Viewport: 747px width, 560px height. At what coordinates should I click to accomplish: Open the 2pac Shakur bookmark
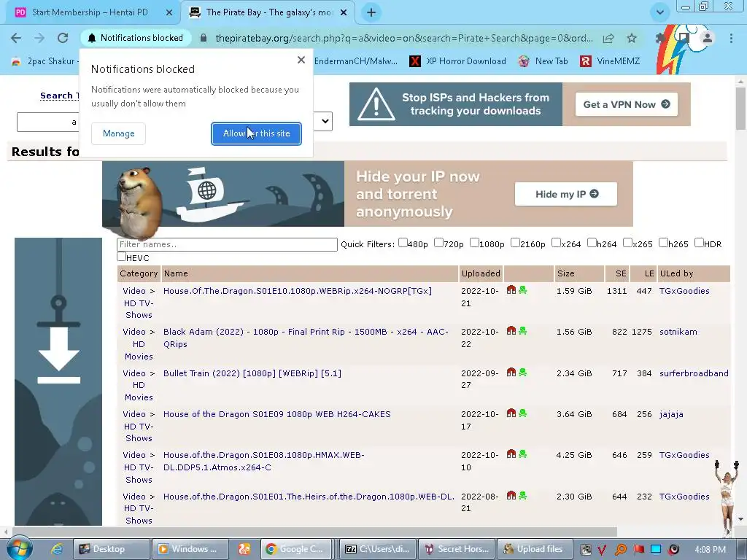44,61
